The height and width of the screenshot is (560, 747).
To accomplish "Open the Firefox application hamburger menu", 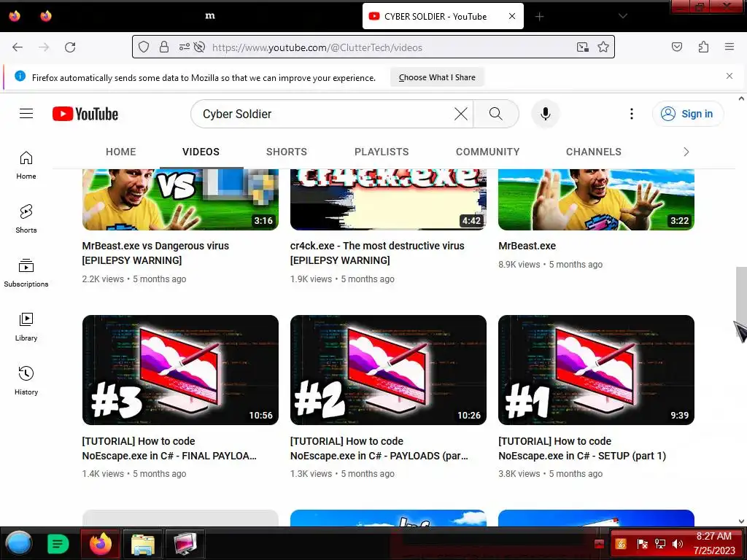I will [x=729, y=47].
